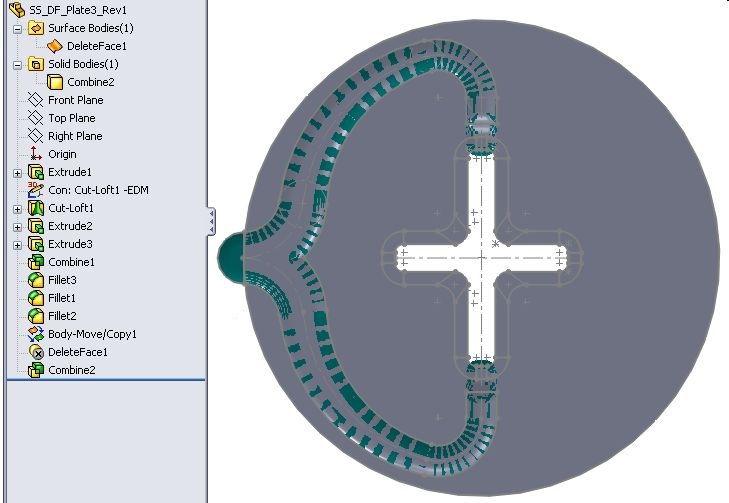The width and height of the screenshot is (729, 503).
Task: Select the Body-Move/Copy1 label
Action: pos(93,334)
